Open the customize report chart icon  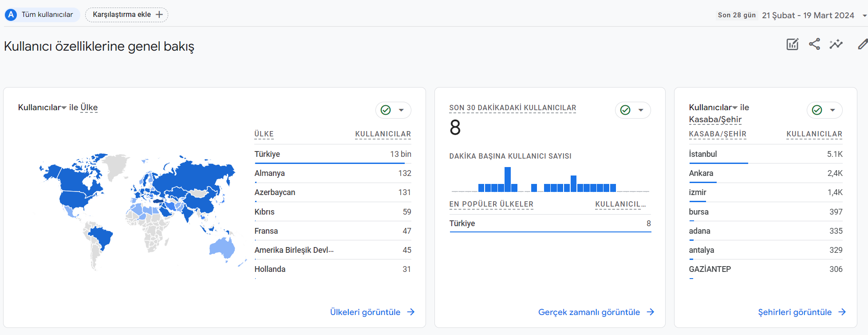[792, 44]
